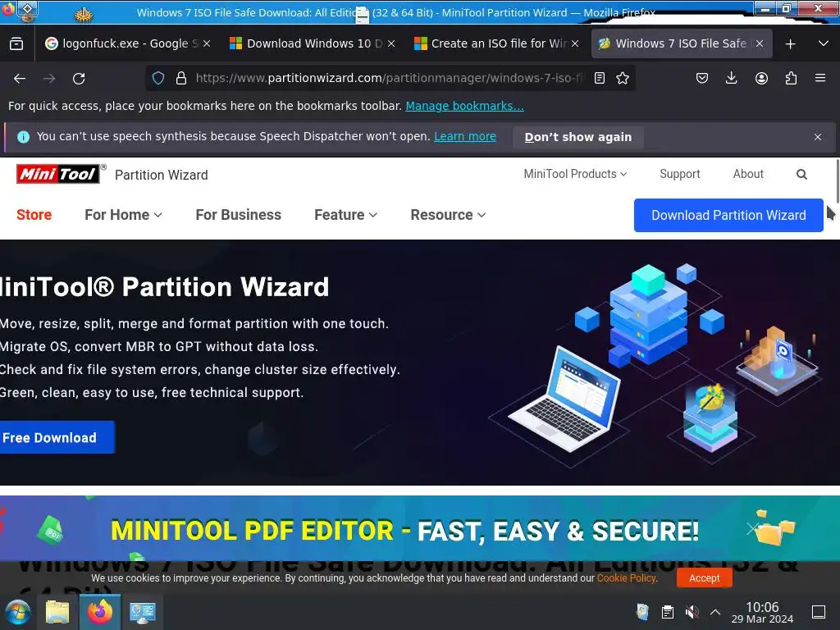Close the Create an ISO file tab
840x630 pixels.
pyautogui.click(x=575, y=44)
